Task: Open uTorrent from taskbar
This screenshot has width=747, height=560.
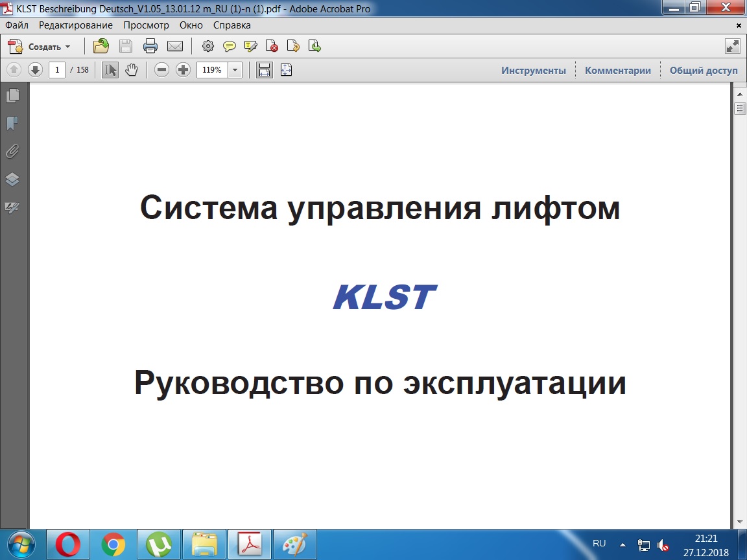Action: 159,544
